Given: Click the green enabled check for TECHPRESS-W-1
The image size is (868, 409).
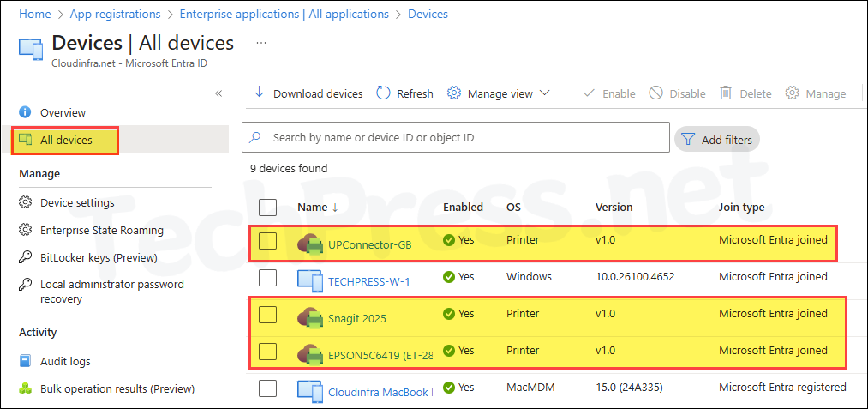Looking at the screenshot, I should coord(449,277).
